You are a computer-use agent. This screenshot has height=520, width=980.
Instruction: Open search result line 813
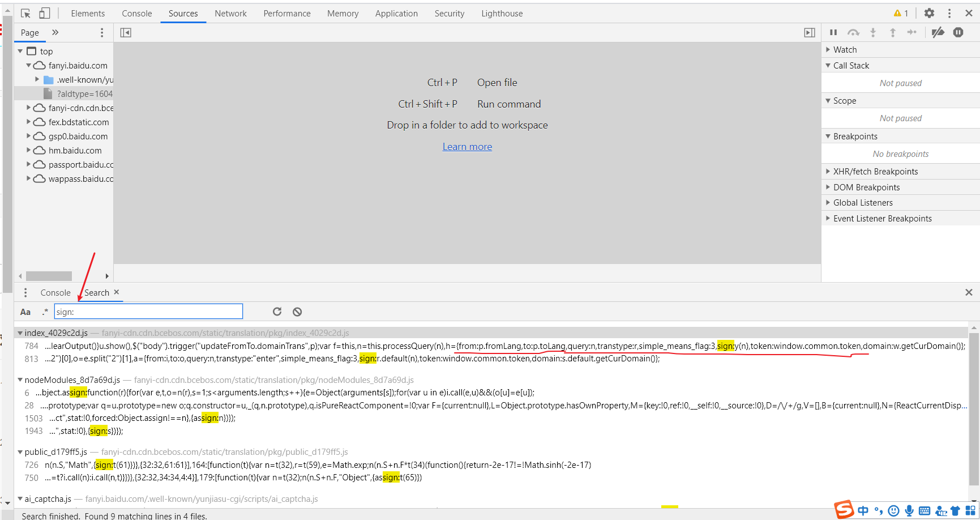tap(491, 359)
